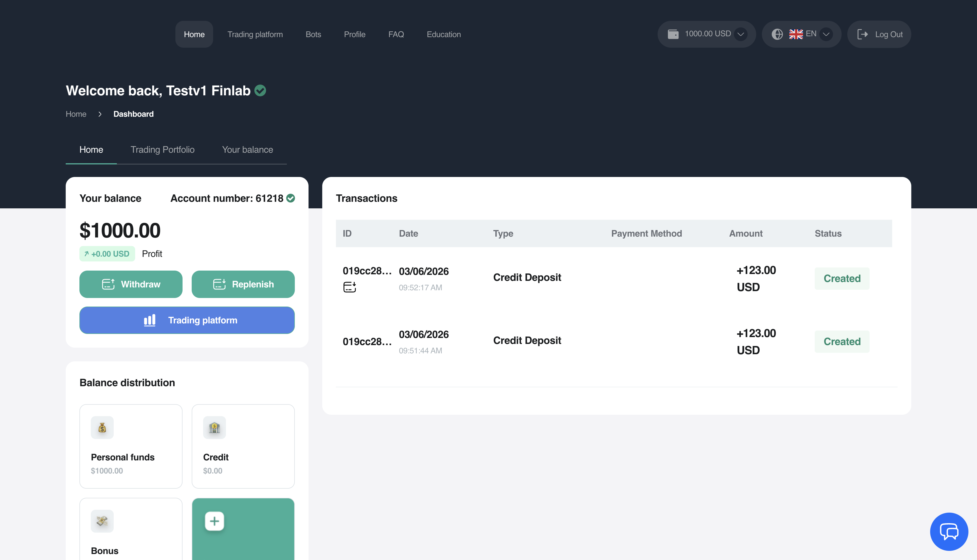Click the verified badge beside account number
This screenshot has width=977, height=560.
[x=291, y=198]
